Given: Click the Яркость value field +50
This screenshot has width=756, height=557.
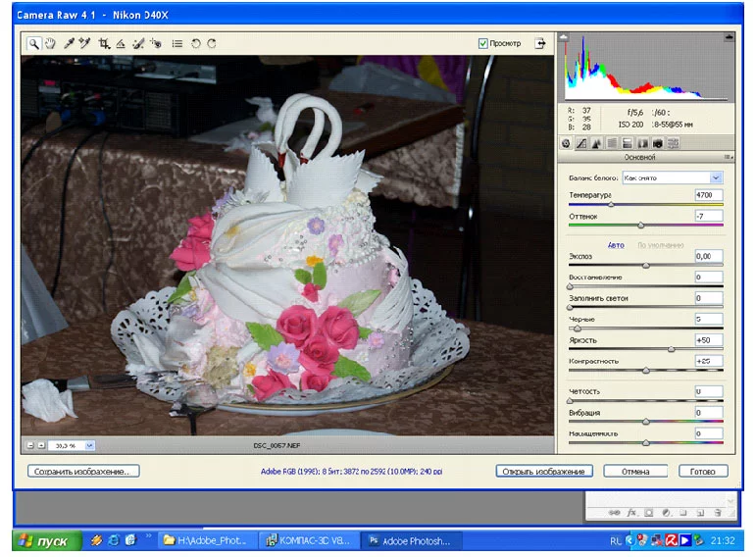Looking at the screenshot, I should 708,340.
